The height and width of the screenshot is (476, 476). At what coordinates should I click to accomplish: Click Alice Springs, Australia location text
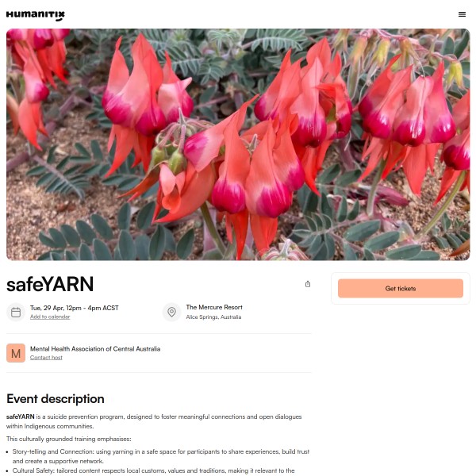(x=213, y=317)
